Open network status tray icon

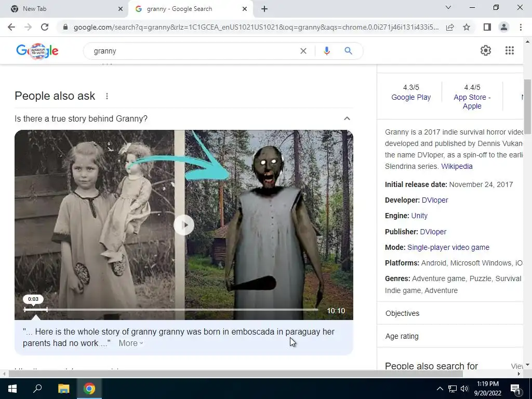click(453, 389)
